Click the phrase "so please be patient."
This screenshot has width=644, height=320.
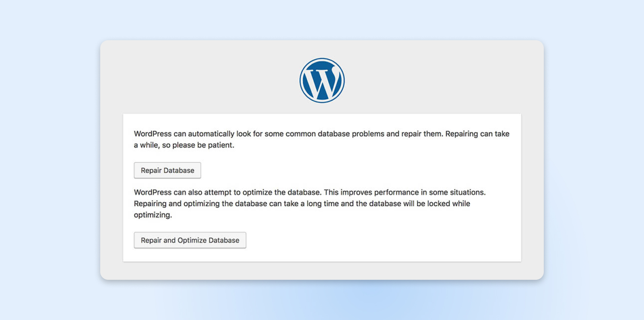pyautogui.click(x=198, y=145)
